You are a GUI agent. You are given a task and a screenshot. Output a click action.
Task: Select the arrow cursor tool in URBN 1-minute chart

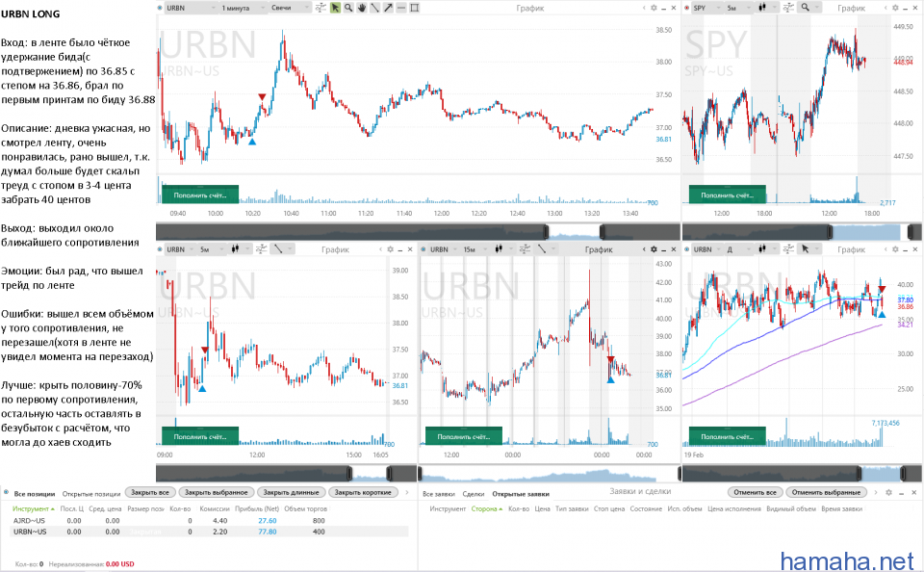click(x=335, y=7)
